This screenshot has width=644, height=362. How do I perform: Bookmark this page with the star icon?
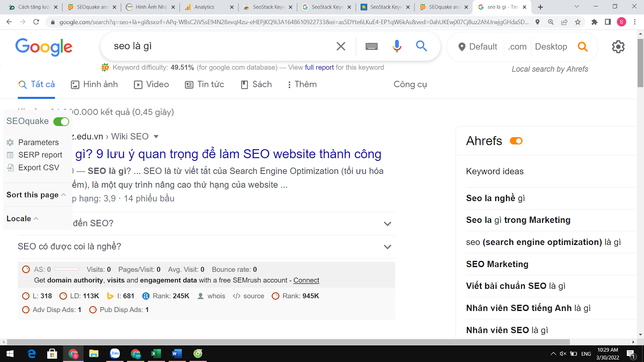coord(578,22)
